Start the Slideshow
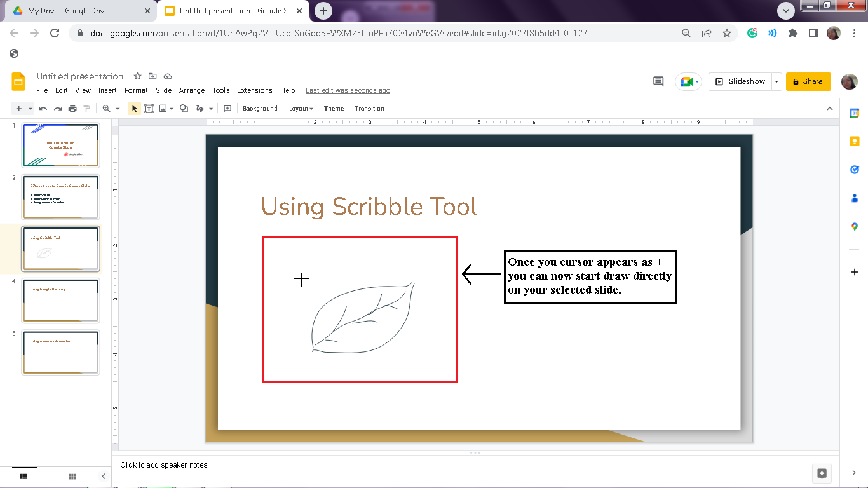 [x=740, y=81]
